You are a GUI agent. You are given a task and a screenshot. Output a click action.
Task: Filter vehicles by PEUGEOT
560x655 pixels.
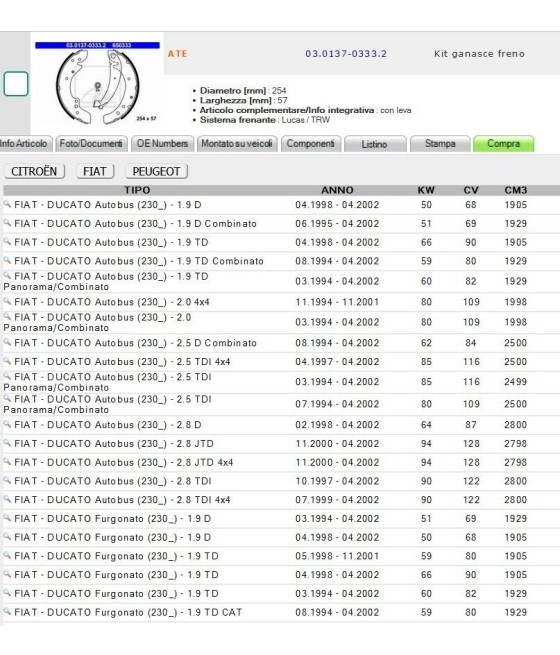[156, 171]
